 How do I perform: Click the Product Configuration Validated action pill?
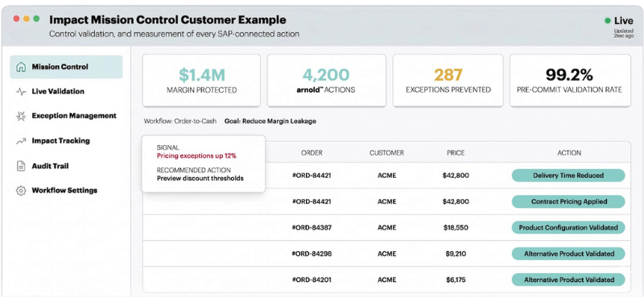click(x=568, y=228)
